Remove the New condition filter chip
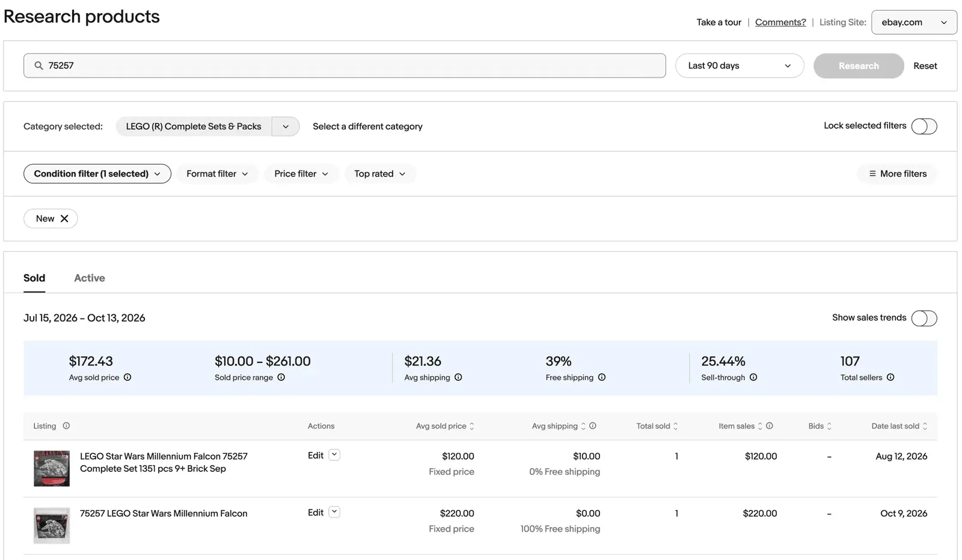Screen dimensions: 962x560 pyautogui.click(x=64, y=219)
